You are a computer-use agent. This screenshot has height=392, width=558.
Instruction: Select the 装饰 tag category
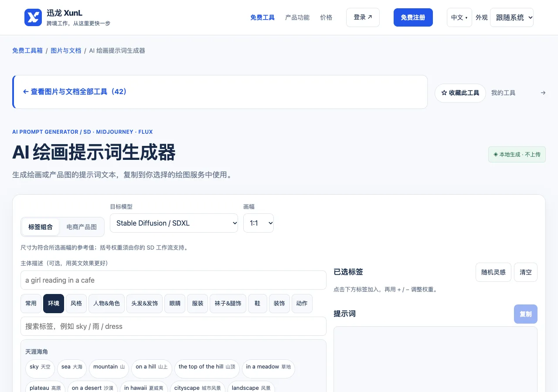click(x=279, y=304)
